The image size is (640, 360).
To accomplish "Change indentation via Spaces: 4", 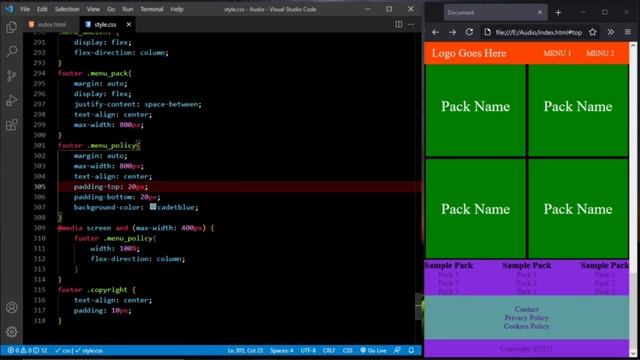I will (282, 350).
